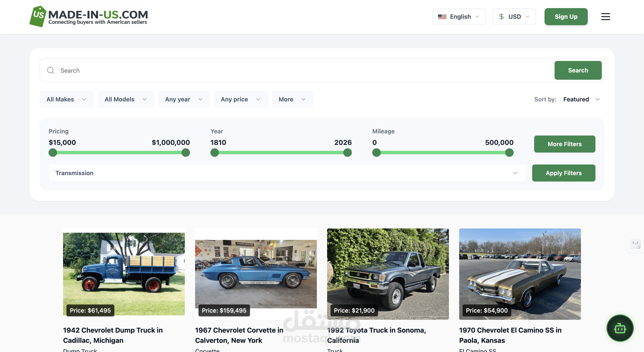Expand the Transmission dropdown

pyautogui.click(x=287, y=173)
